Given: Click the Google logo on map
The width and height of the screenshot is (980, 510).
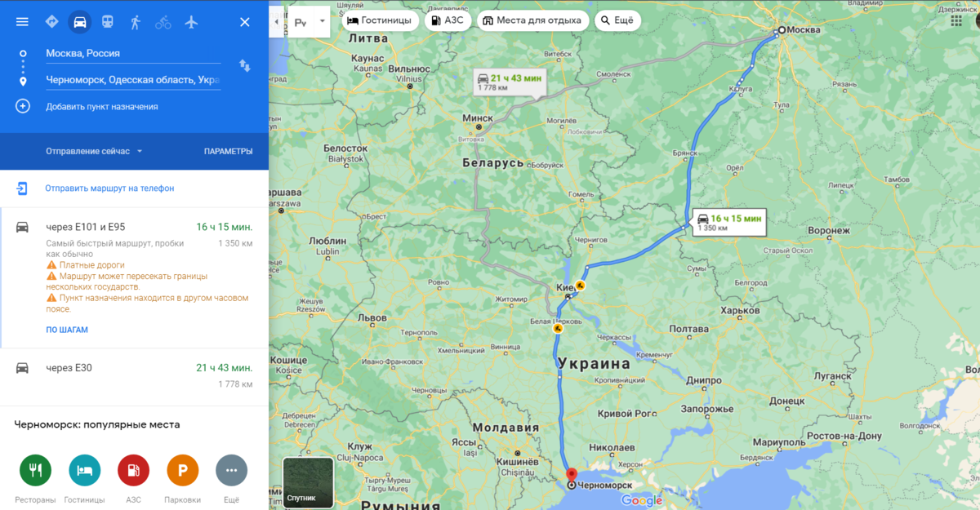Looking at the screenshot, I should [x=642, y=500].
